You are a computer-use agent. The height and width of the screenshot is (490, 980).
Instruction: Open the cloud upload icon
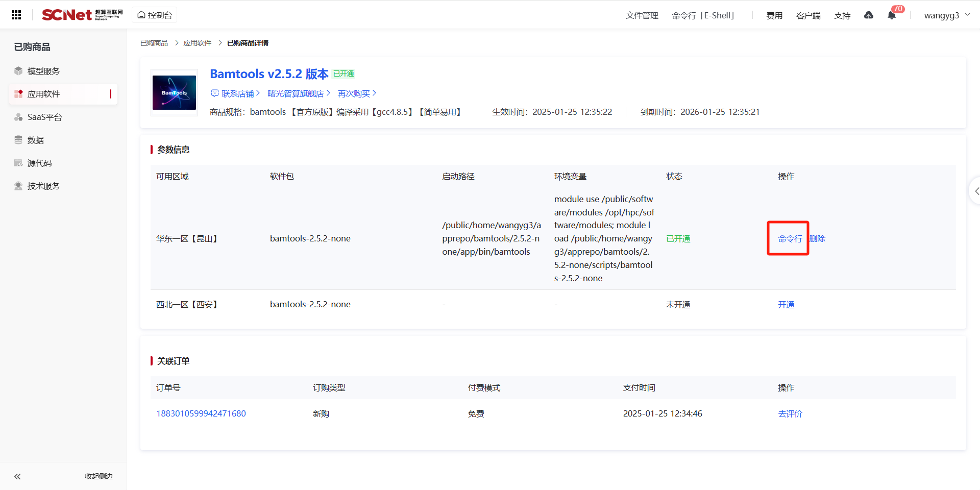tap(869, 15)
